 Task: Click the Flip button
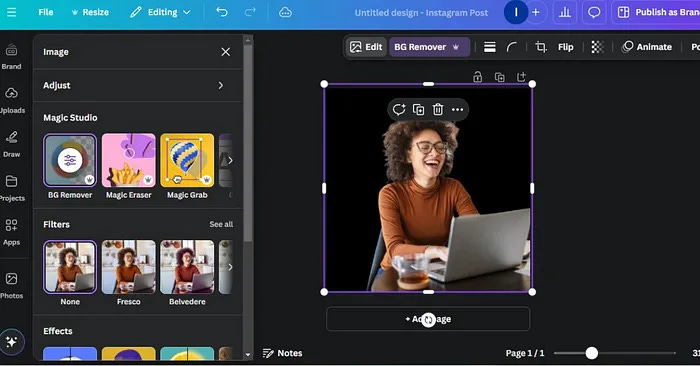(565, 47)
